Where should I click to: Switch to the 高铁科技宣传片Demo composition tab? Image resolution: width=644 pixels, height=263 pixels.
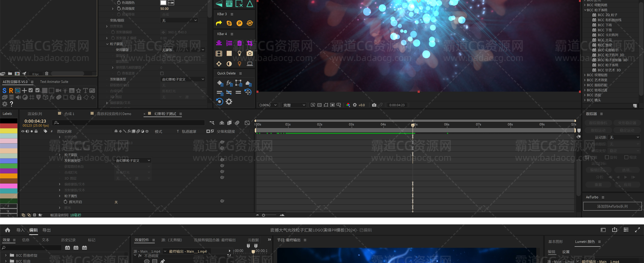[114, 114]
